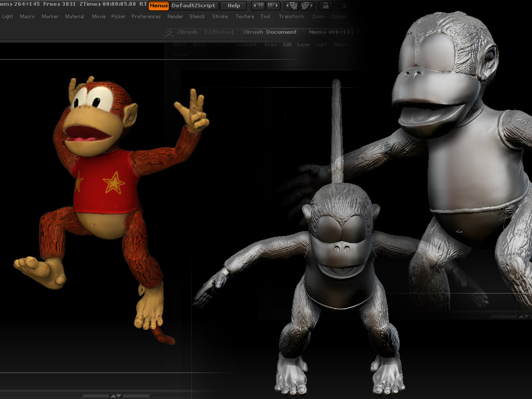Click the bottom tray divider arrows
Viewport: 532px width, 399px height.
click(116, 395)
